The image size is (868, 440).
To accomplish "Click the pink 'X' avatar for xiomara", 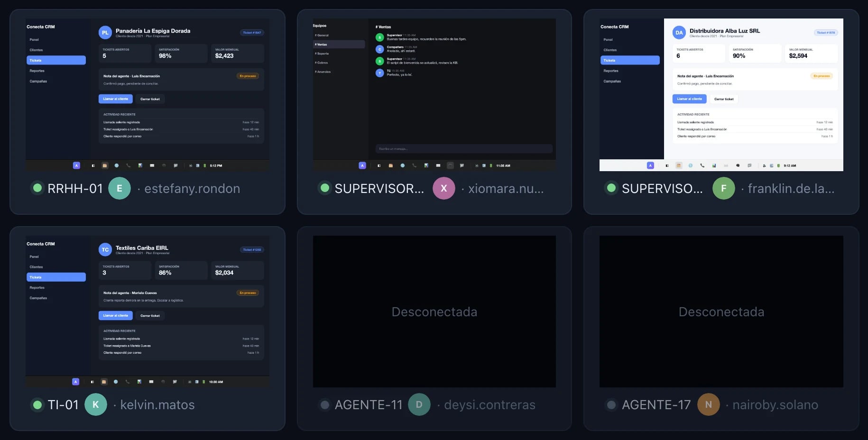I will click(x=444, y=188).
